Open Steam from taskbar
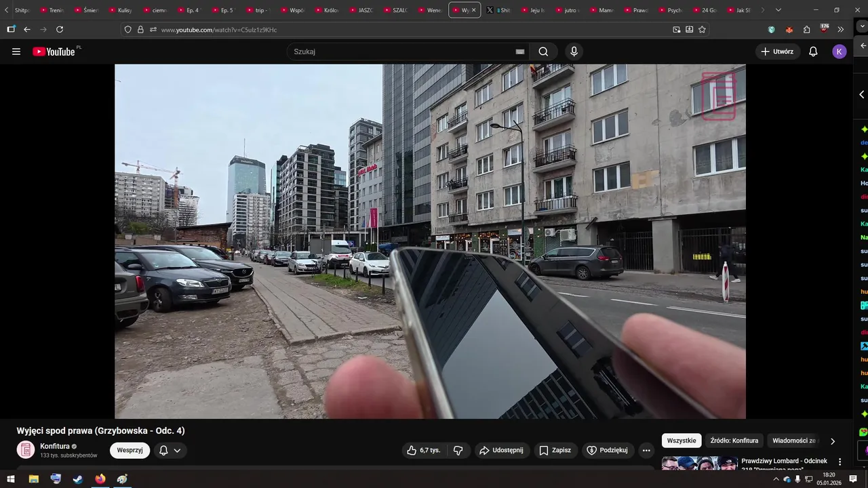 (x=78, y=479)
